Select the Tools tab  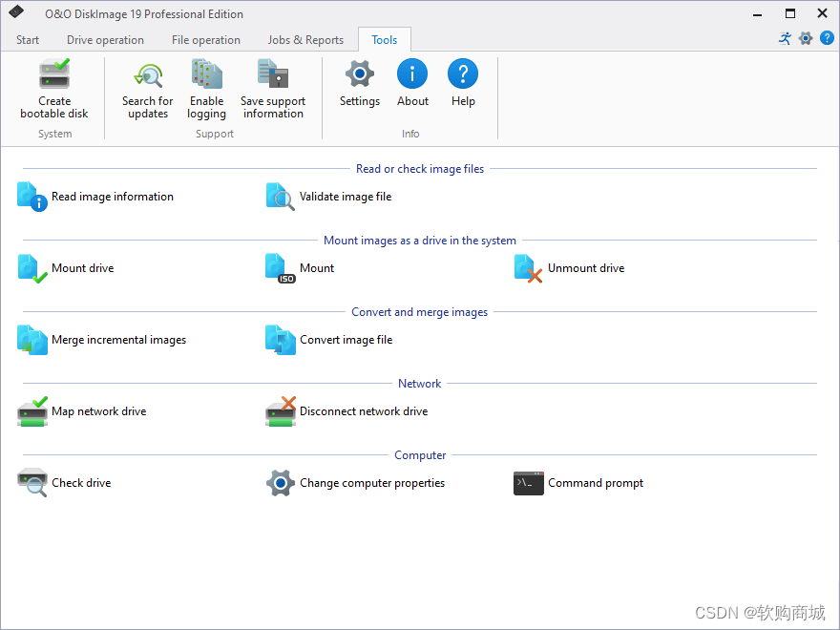click(x=384, y=40)
